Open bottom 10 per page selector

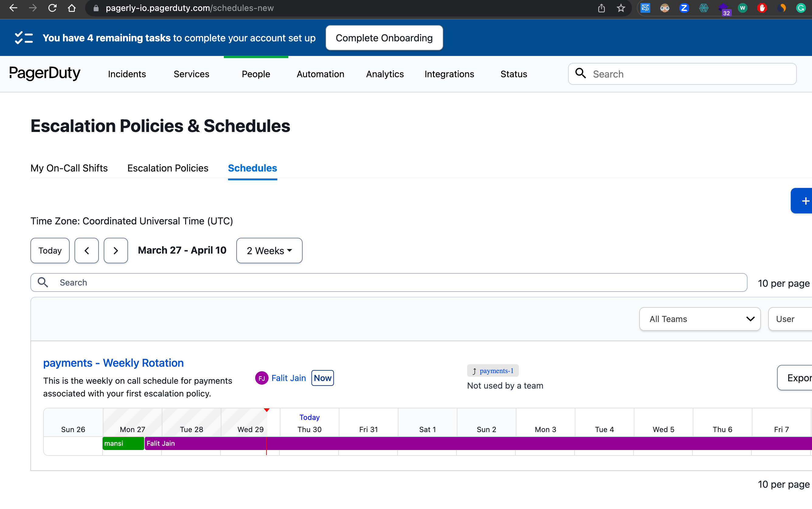tap(784, 484)
